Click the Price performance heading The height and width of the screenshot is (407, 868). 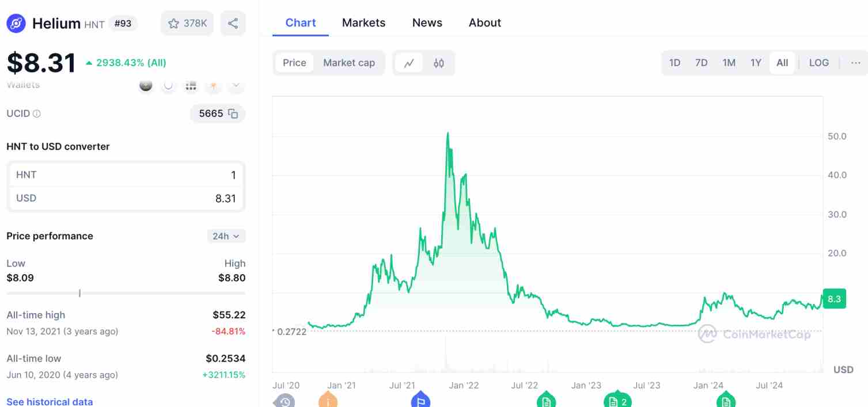tap(50, 236)
